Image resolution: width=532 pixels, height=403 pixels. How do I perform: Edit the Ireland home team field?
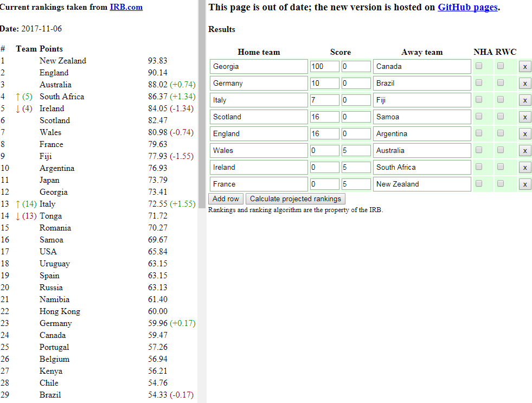pos(259,167)
